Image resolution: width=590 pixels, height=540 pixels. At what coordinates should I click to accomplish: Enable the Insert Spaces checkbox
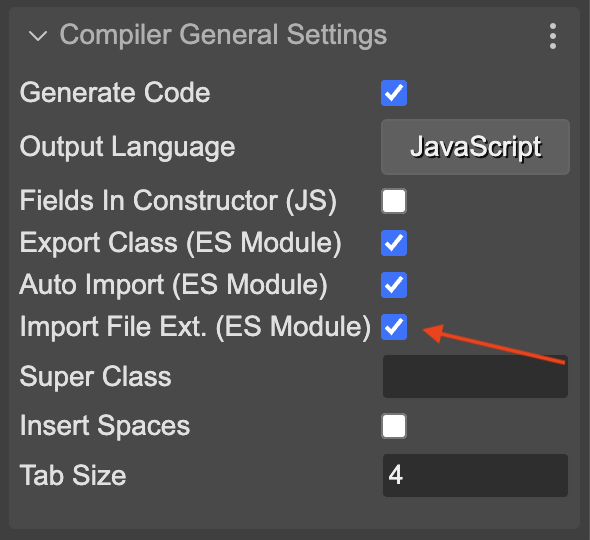click(x=394, y=426)
